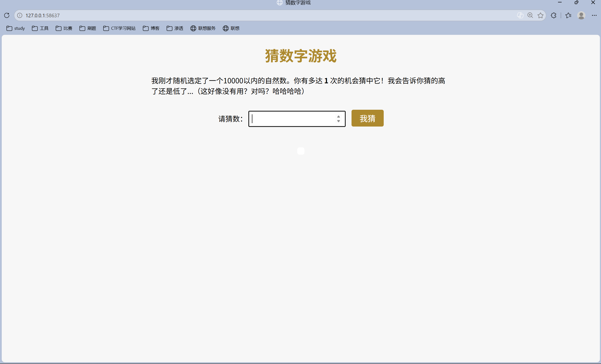
Task: Open the CTF学习网站 bookmarks folder
Action: (119, 28)
